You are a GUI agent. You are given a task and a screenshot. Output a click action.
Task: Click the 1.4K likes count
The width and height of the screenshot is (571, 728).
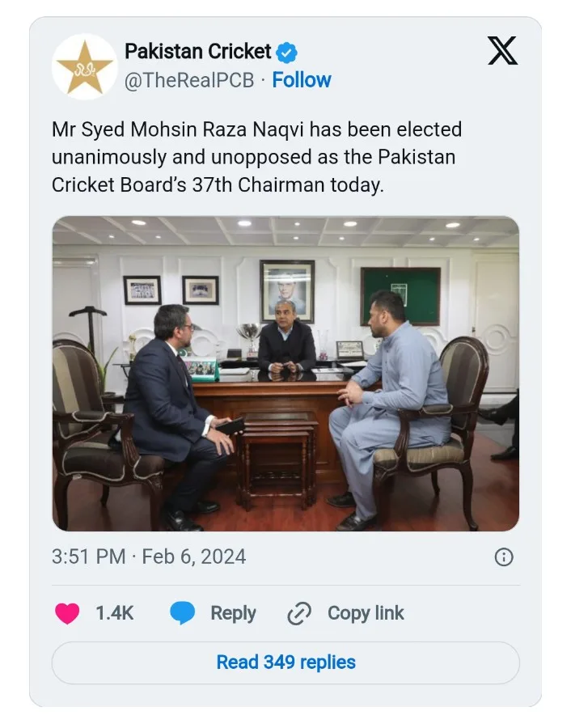[x=114, y=613]
